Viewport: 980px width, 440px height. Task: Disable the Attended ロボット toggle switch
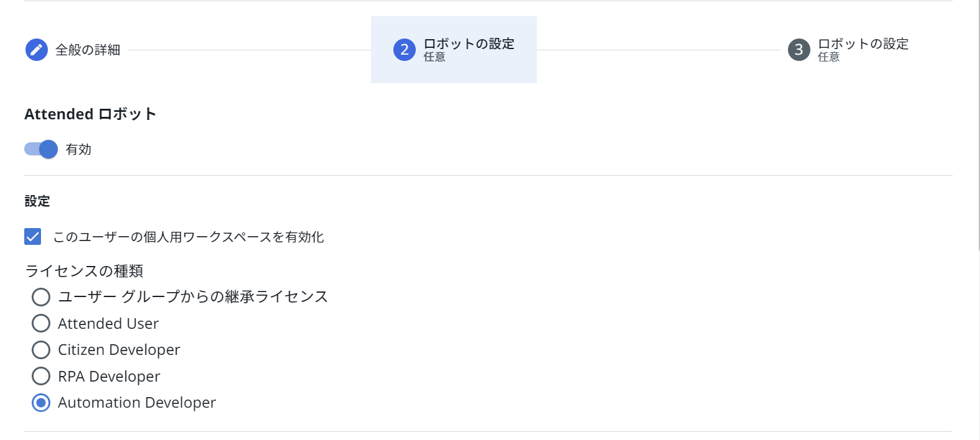point(41,149)
